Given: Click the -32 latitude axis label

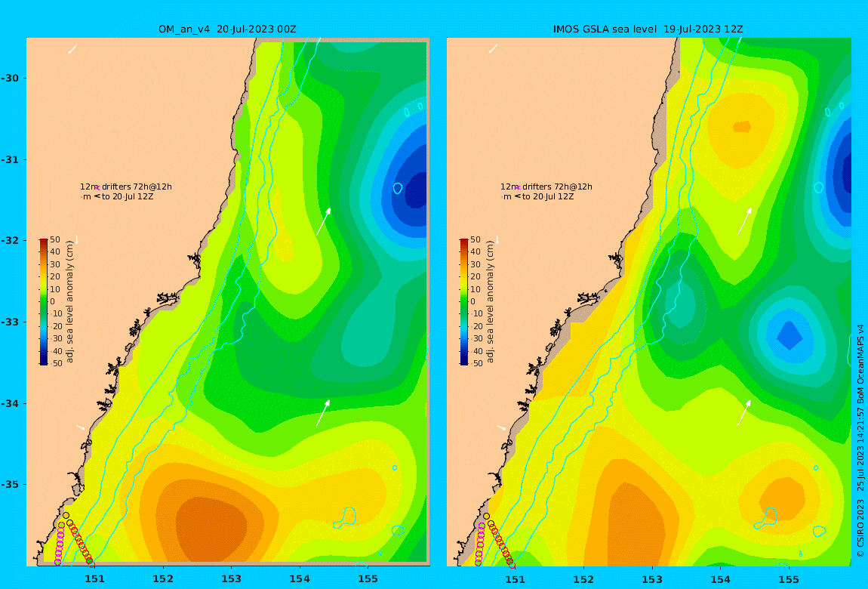Looking at the screenshot, I should coord(10,241).
